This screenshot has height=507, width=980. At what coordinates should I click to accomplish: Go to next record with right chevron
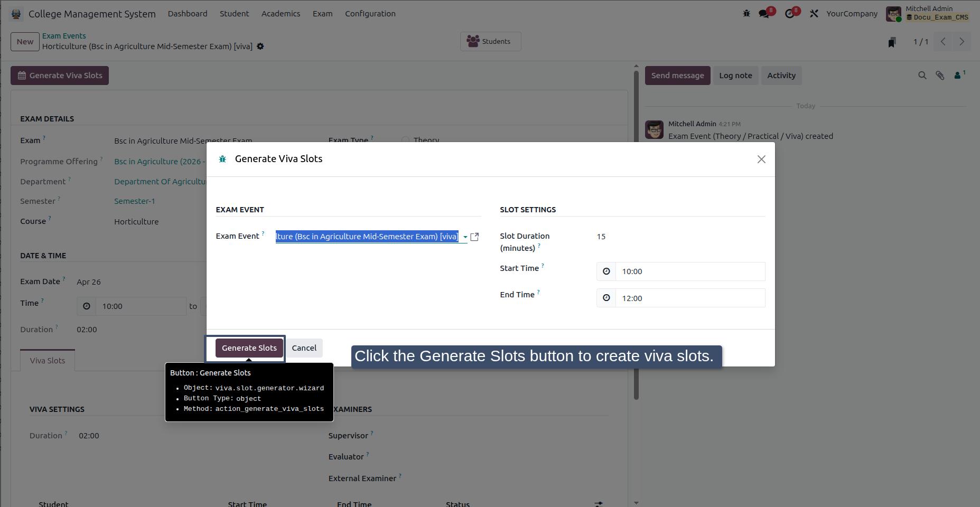[x=962, y=42]
